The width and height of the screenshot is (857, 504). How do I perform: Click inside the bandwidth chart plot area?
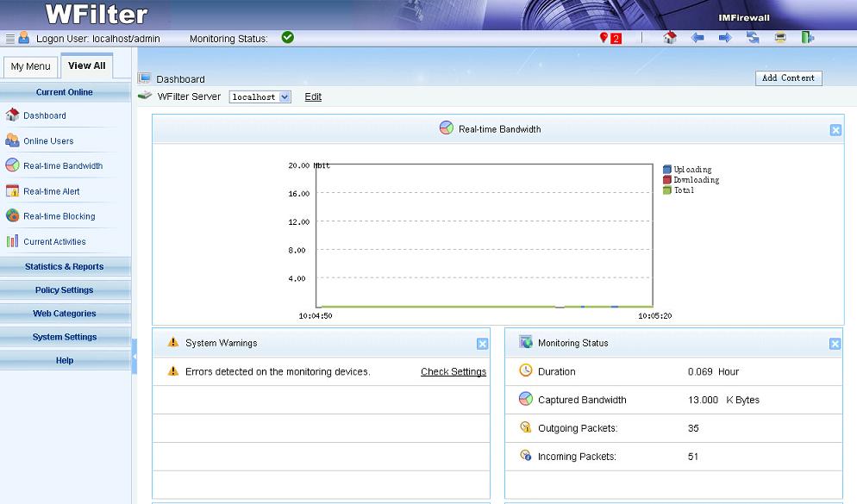pos(485,235)
